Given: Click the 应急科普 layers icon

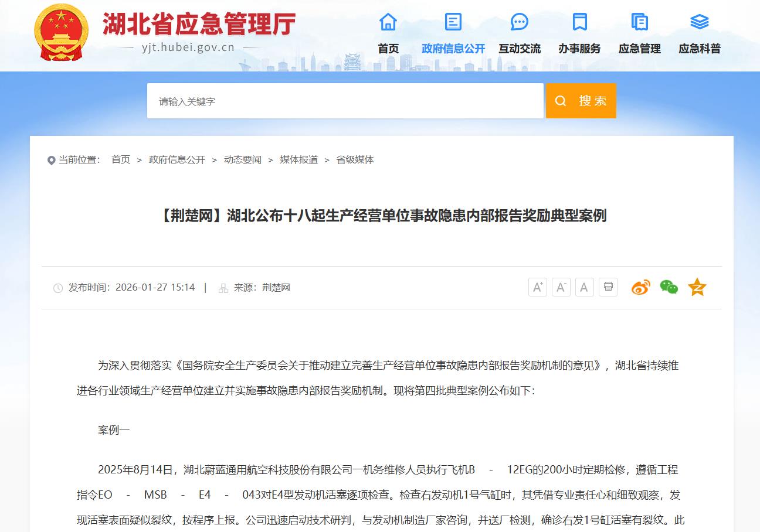Looking at the screenshot, I should point(699,22).
